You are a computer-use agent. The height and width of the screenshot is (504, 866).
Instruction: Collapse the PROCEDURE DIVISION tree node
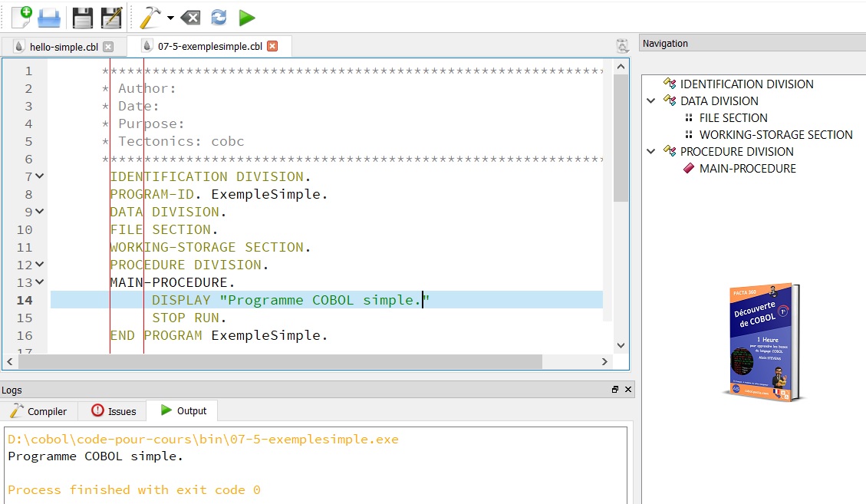651,151
